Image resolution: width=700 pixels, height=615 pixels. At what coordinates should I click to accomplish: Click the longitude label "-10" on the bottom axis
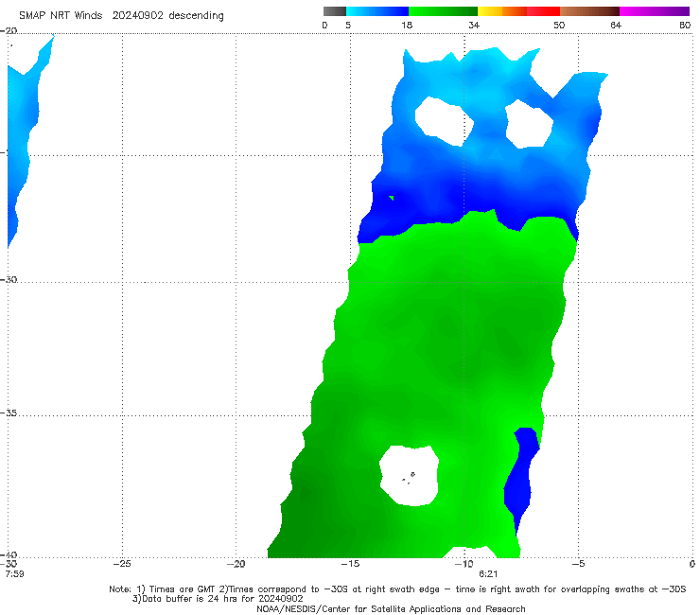(x=464, y=564)
